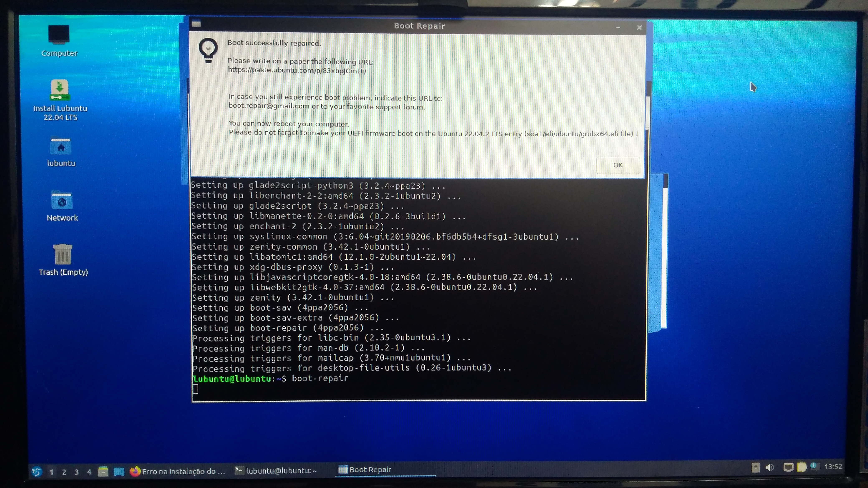The image size is (868, 488).
Task: Click the 'You can now reboot your computer.' text
Action: coord(288,124)
